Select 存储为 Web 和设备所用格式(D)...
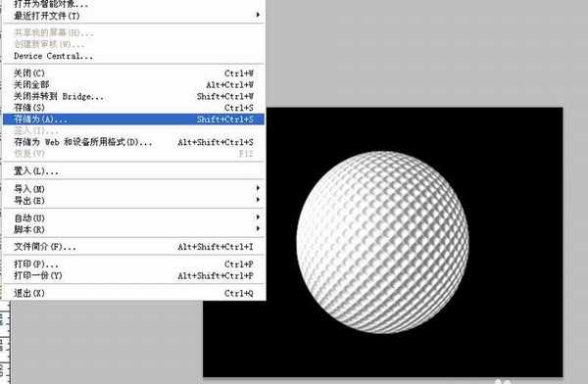Viewport: 588px width, 384px height. [x=133, y=142]
